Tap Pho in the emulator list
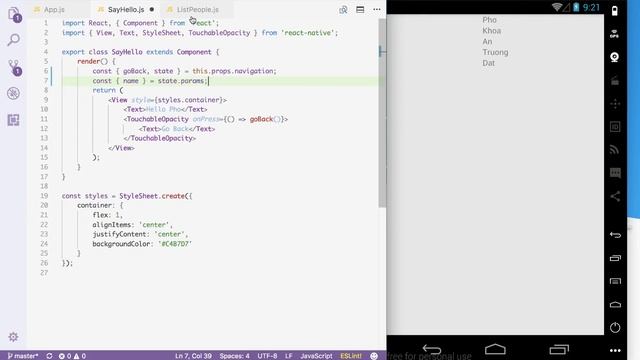Viewport: 640px width, 360px height. (489, 20)
